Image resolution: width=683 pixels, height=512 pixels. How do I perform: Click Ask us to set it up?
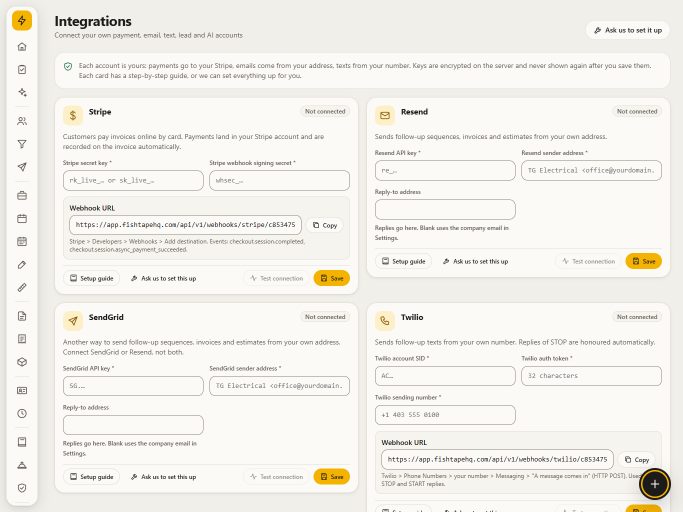pos(628,30)
